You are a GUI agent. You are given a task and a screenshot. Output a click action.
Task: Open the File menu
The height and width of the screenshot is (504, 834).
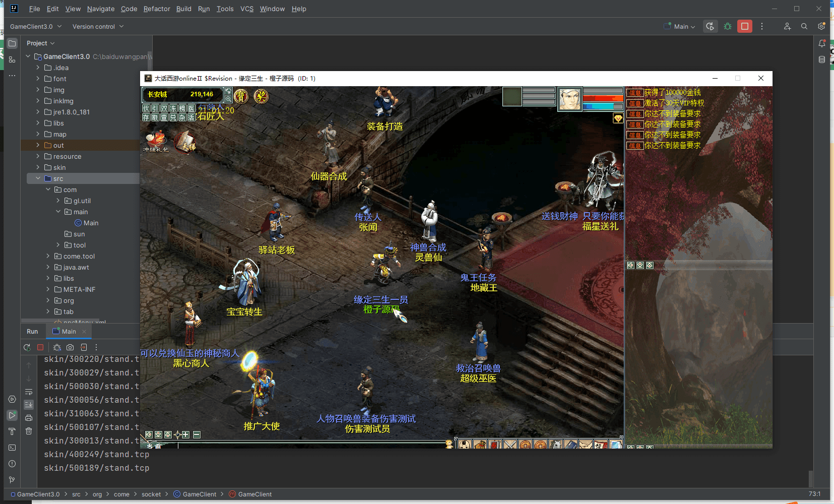click(x=35, y=9)
